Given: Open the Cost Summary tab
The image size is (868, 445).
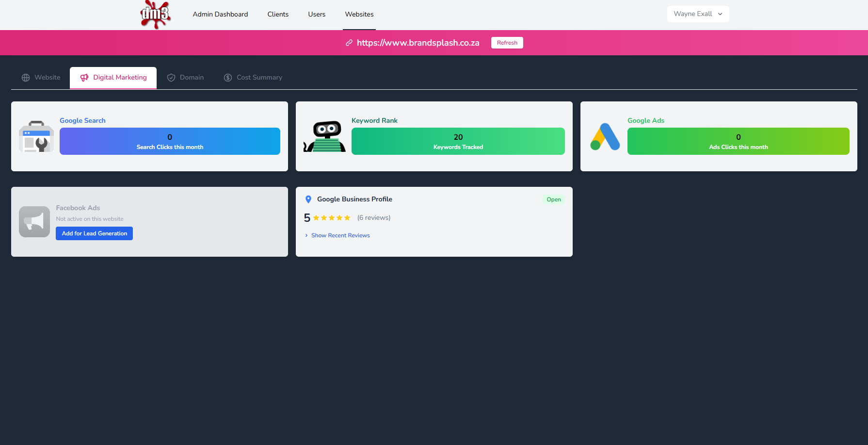Looking at the screenshot, I should tap(253, 78).
